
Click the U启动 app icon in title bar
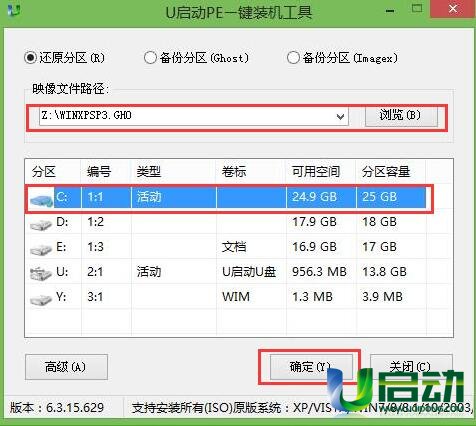(14, 10)
